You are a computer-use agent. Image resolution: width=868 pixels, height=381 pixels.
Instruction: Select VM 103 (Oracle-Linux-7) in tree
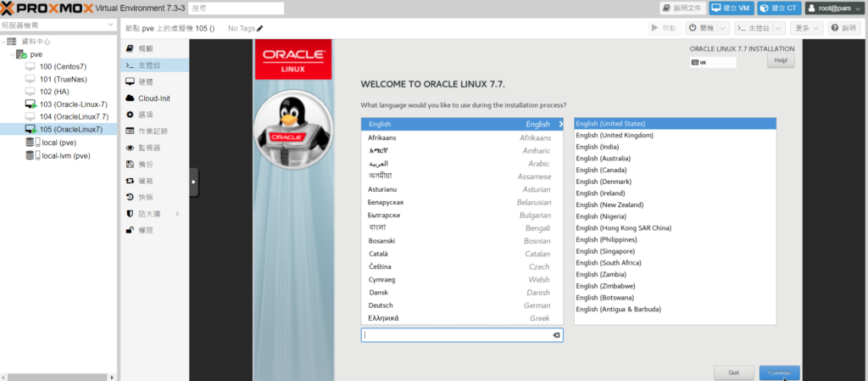pos(73,104)
